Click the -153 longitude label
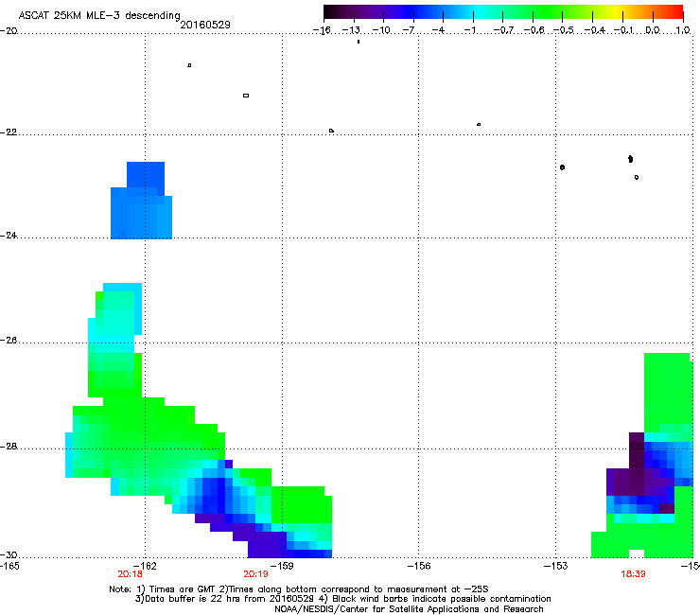Image resolution: width=700 pixels, height=615 pixels. [556, 566]
